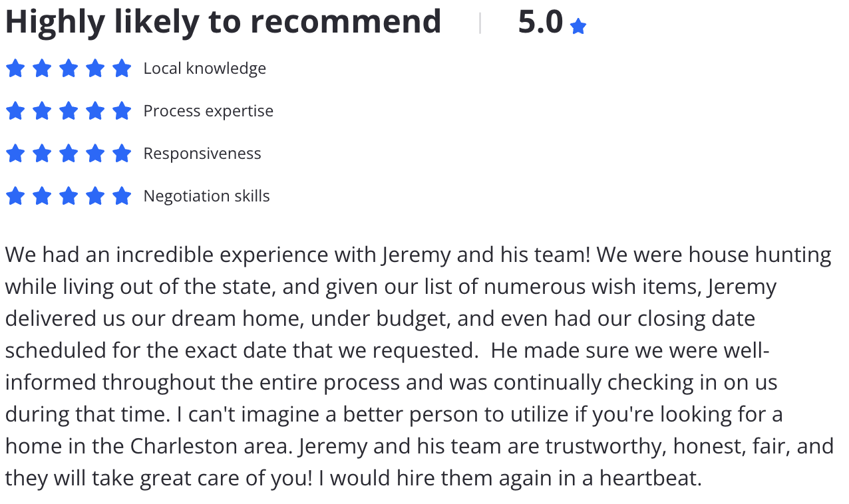Click the fifth star for Local knowledge
849x504 pixels.
[x=122, y=68]
